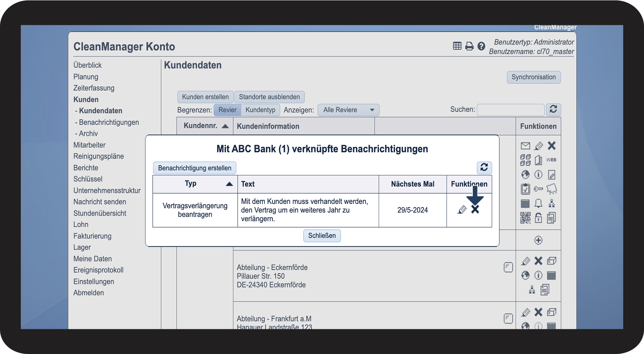Sort customers by Kundennr. column arrow

pyautogui.click(x=225, y=126)
